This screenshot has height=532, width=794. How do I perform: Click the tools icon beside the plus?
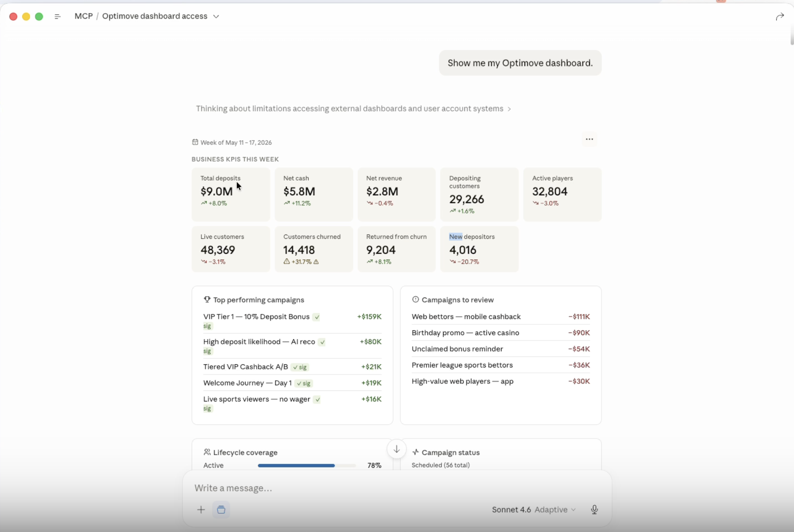click(x=221, y=510)
